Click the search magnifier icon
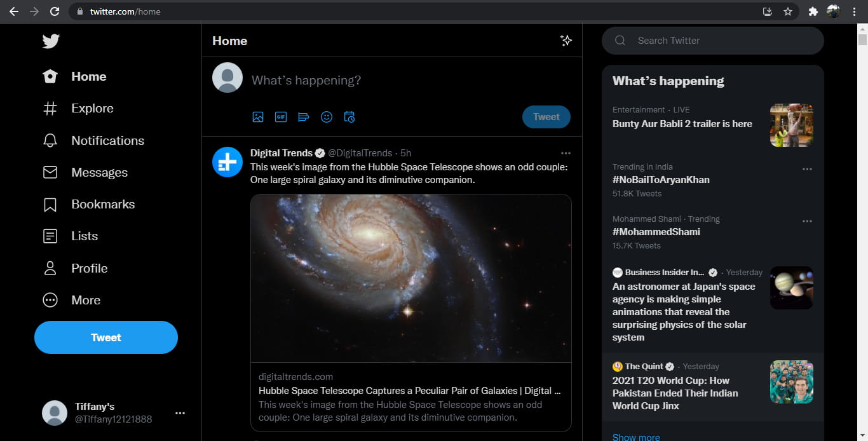This screenshot has height=441, width=868. click(x=620, y=41)
